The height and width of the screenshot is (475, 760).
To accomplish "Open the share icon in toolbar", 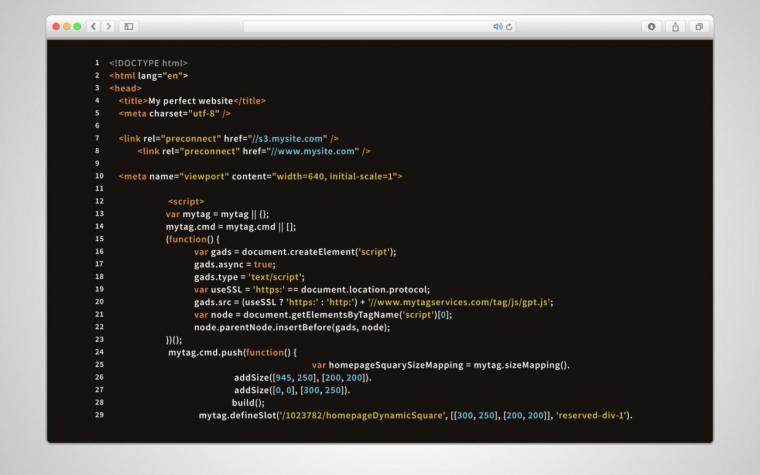I will (x=675, y=27).
